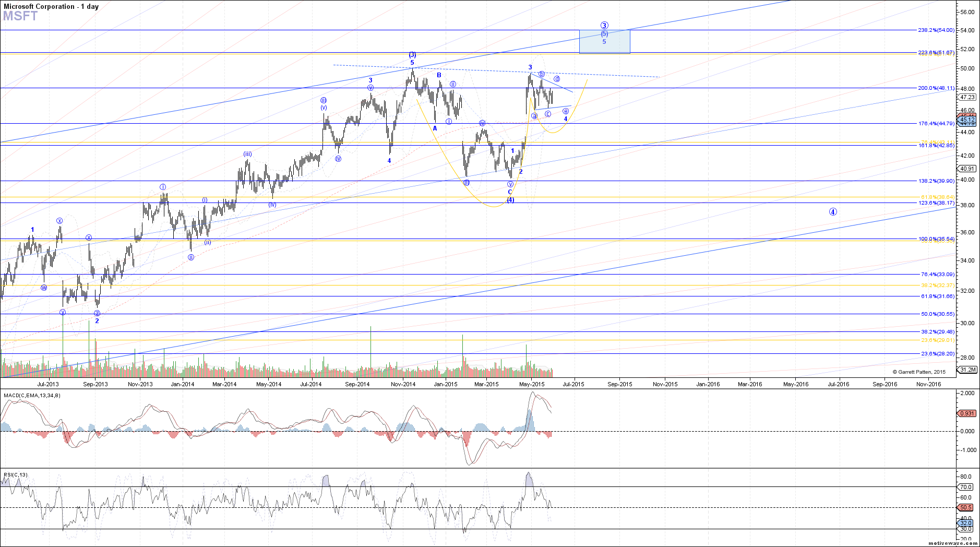Select the Jan-2016 date axis label
The width and height of the screenshot is (980, 547).
[x=708, y=384]
